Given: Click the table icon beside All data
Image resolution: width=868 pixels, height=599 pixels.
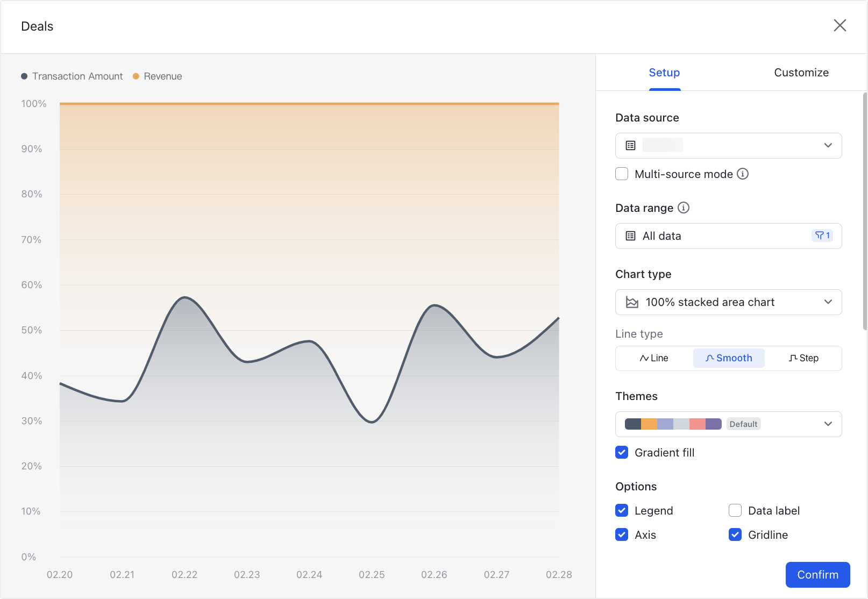Looking at the screenshot, I should (631, 236).
